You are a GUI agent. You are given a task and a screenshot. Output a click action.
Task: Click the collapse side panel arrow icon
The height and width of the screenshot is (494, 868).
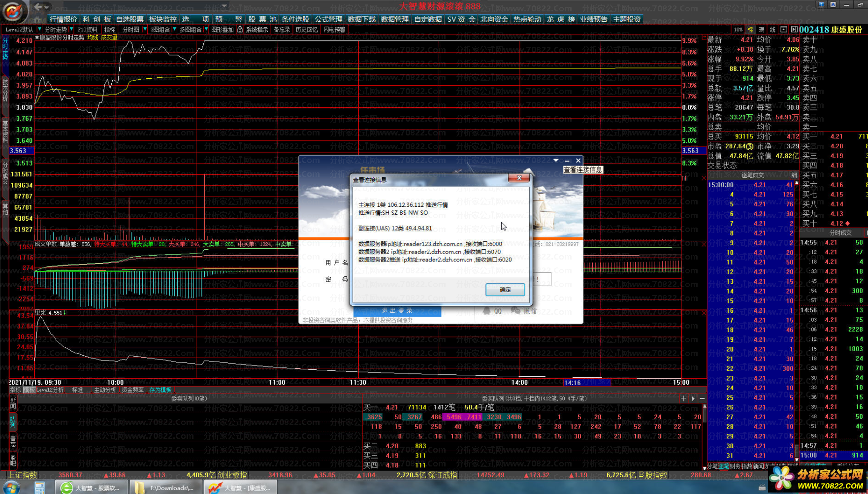tap(794, 30)
